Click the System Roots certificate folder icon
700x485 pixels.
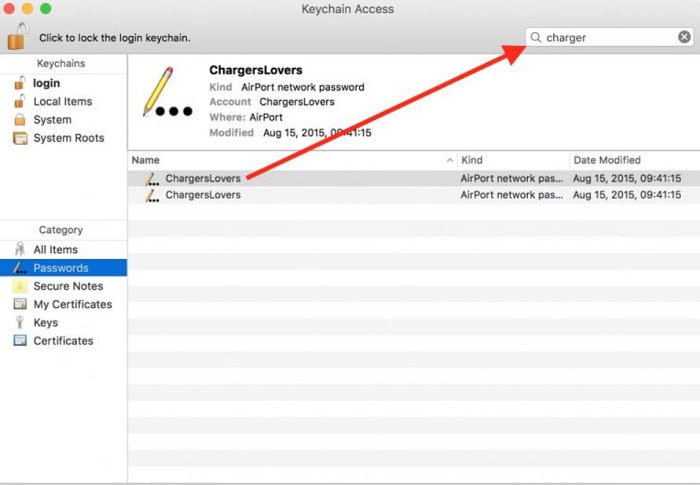(20, 138)
